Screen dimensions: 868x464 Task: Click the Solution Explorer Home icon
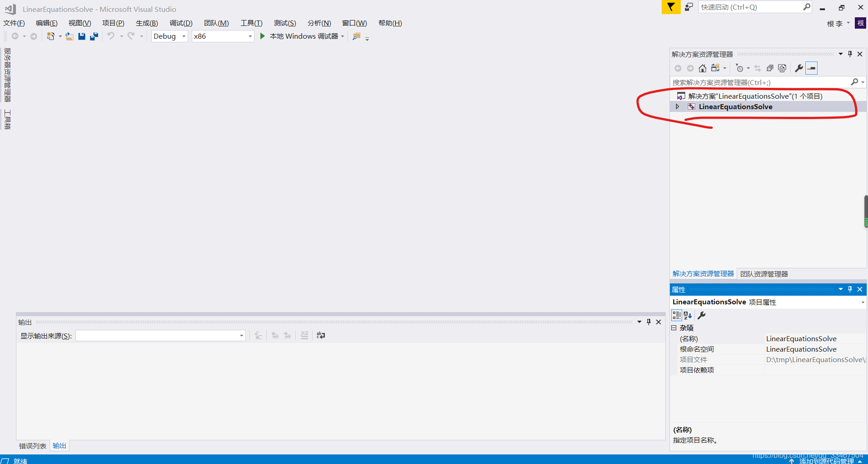tap(703, 68)
